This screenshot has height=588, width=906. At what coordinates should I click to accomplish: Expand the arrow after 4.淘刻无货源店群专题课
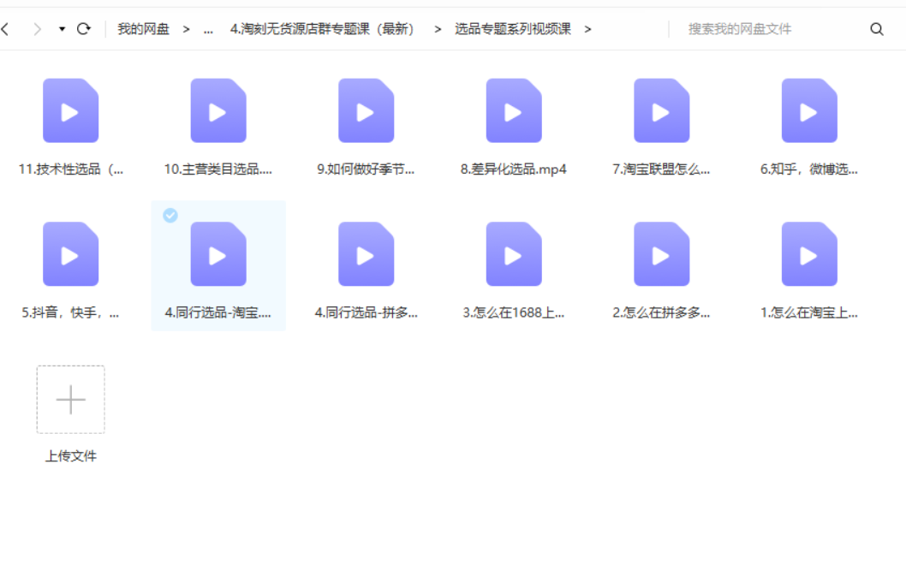pos(438,29)
